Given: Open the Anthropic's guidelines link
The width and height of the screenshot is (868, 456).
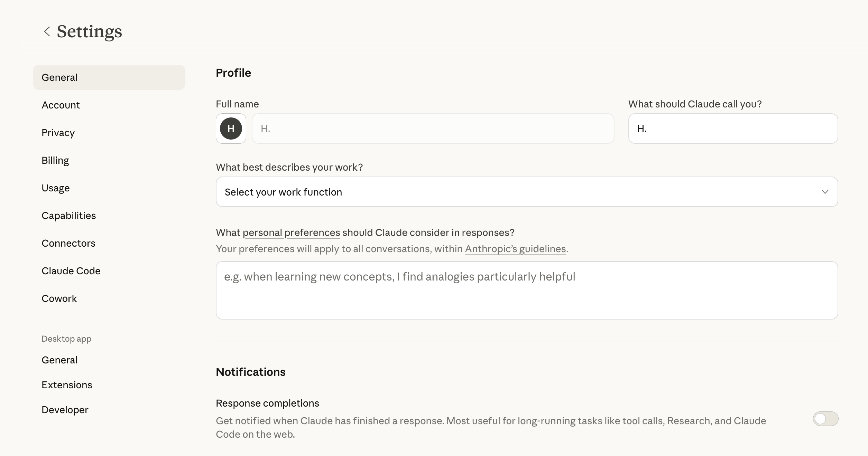Looking at the screenshot, I should point(515,249).
